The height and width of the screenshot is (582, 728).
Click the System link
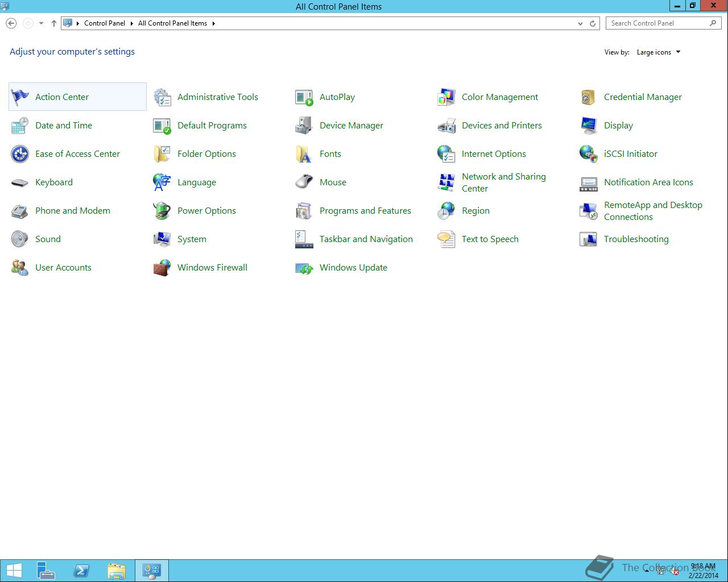[x=192, y=239]
